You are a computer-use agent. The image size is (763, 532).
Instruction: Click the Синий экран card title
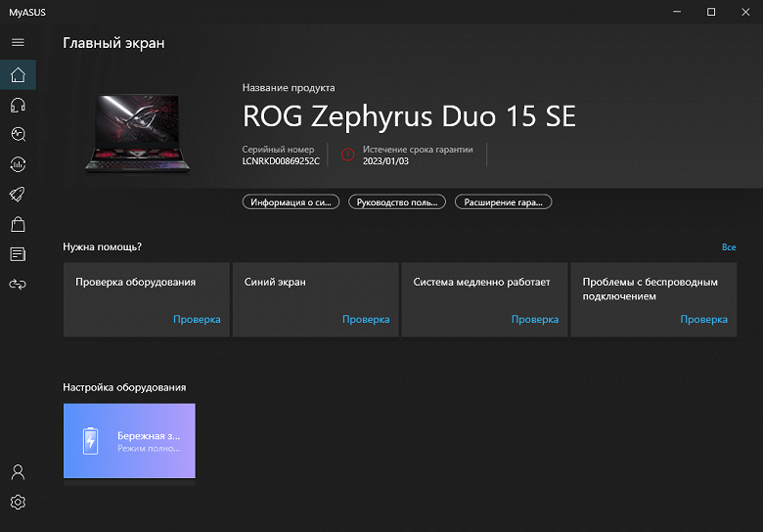(275, 282)
